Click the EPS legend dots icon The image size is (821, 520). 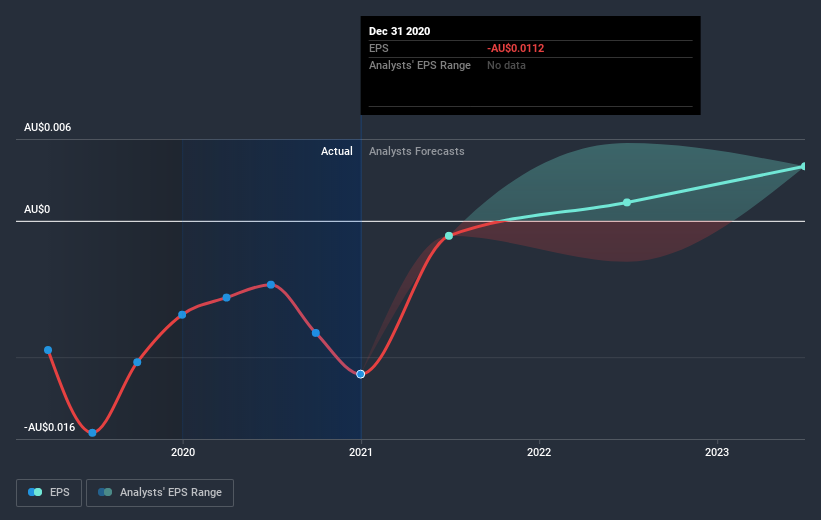point(35,492)
